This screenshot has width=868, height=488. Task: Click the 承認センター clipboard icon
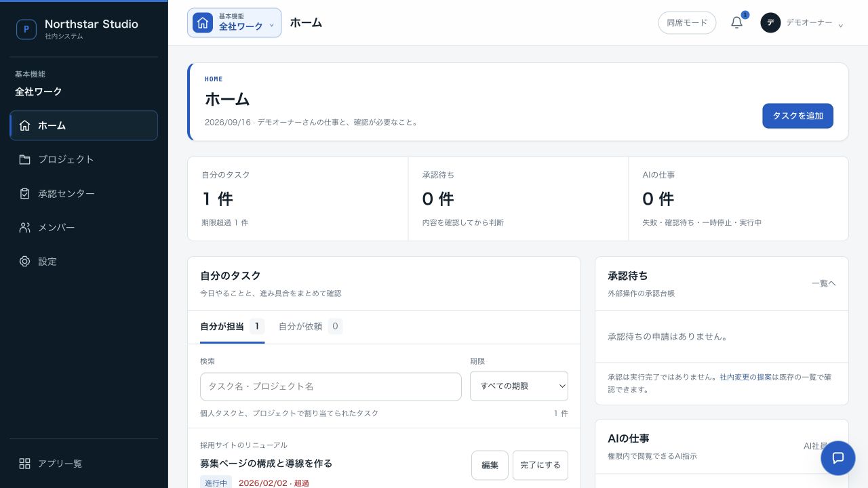[x=25, y=193]
